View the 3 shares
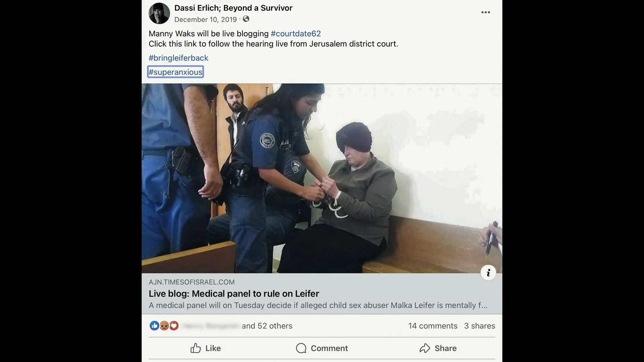 (480, 326)
